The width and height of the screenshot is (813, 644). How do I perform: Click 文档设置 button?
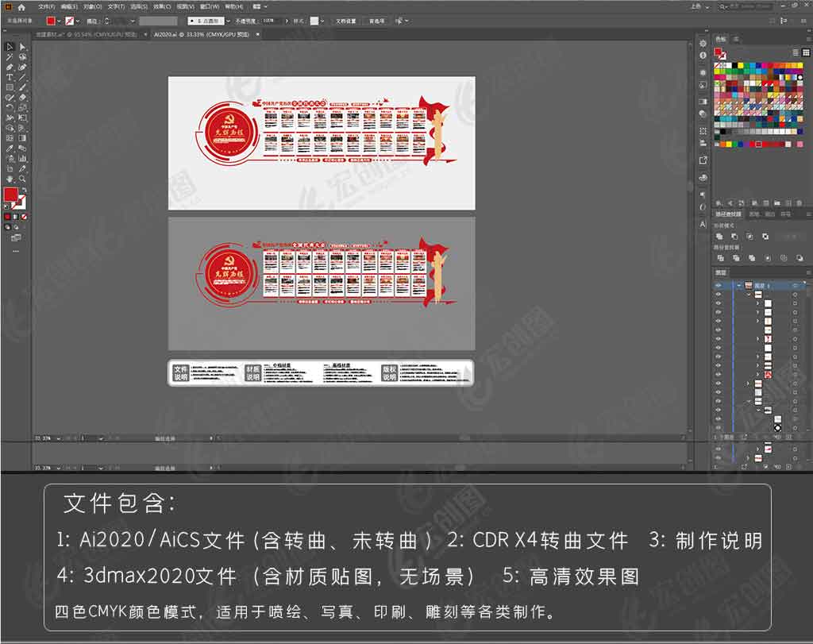[346, 21]
